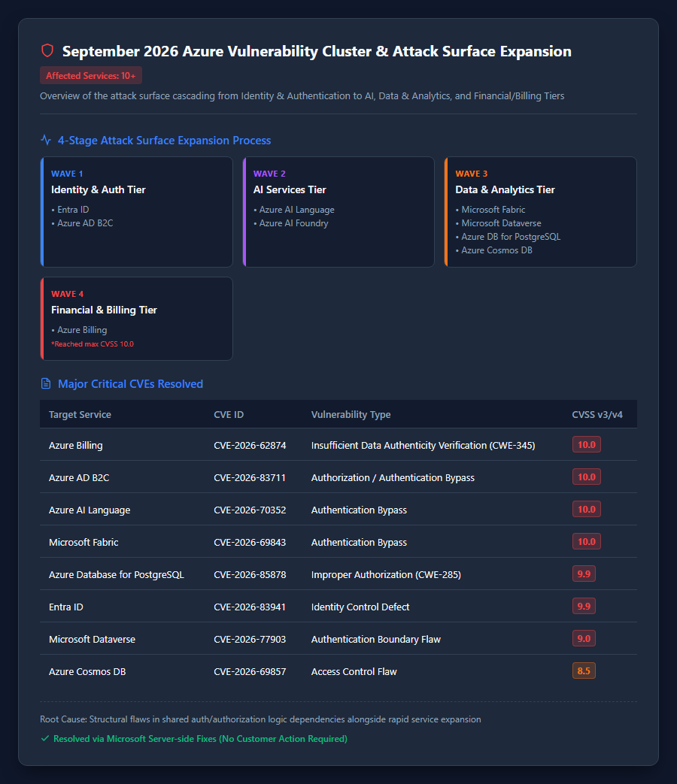
Task: Click the CVE ID column header
Action: (x=229, y=414)
